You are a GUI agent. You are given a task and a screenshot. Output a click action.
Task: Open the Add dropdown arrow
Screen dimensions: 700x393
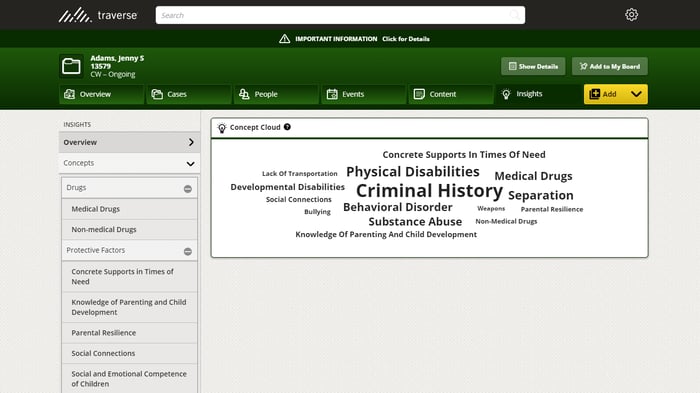coord(636,94)
